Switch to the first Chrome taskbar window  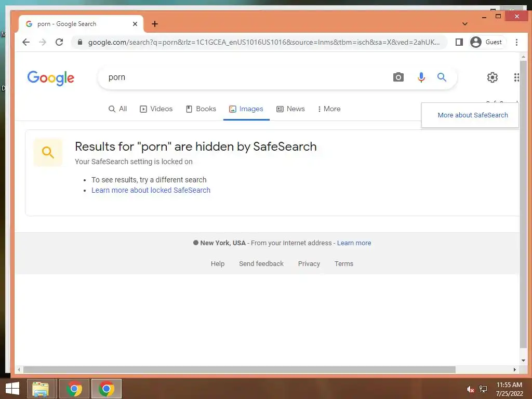click(x=74, y=389)
